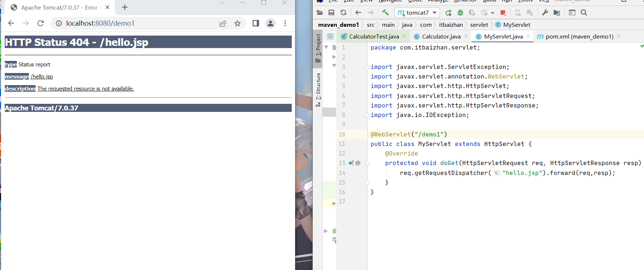Collapse doGet method fold marker line 13
Image resolution: width=644 pixels, height=270 pixels.
(x=367, y=163)
